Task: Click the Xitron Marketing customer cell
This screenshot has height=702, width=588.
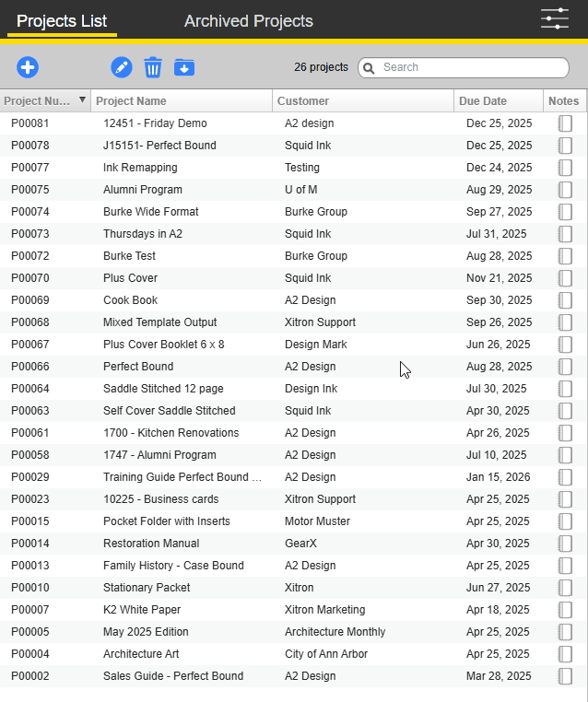Action: click(x=324, y=610)
